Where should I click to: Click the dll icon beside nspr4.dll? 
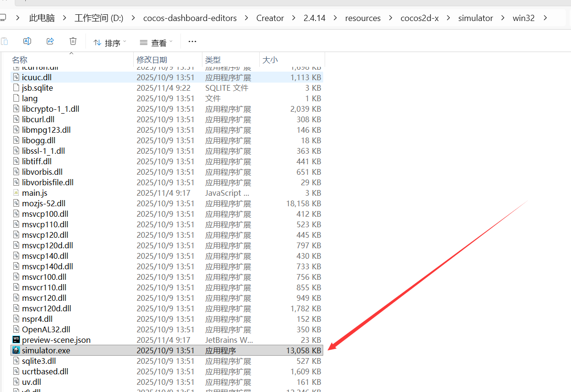[x=16, y=319]
